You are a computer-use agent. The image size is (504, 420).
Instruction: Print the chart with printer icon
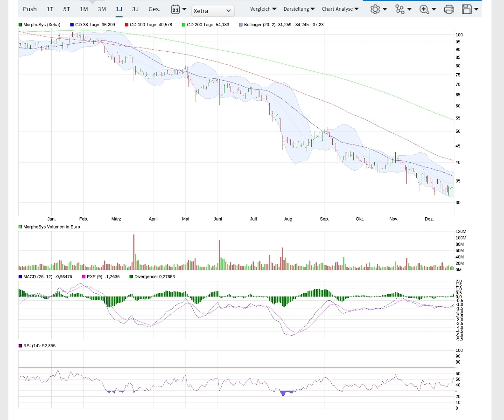[449, 9]
